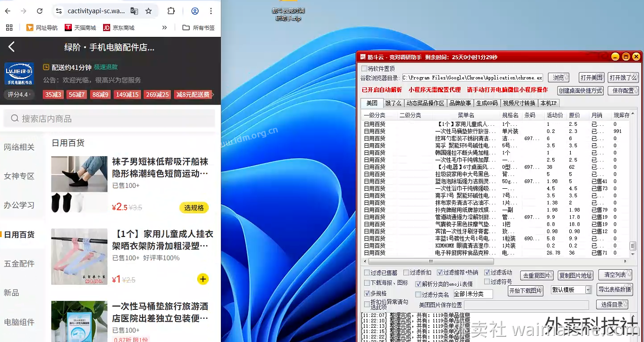Click the store page back arrow
This screenshot has width=644, height=342.
tap(12, 46)
